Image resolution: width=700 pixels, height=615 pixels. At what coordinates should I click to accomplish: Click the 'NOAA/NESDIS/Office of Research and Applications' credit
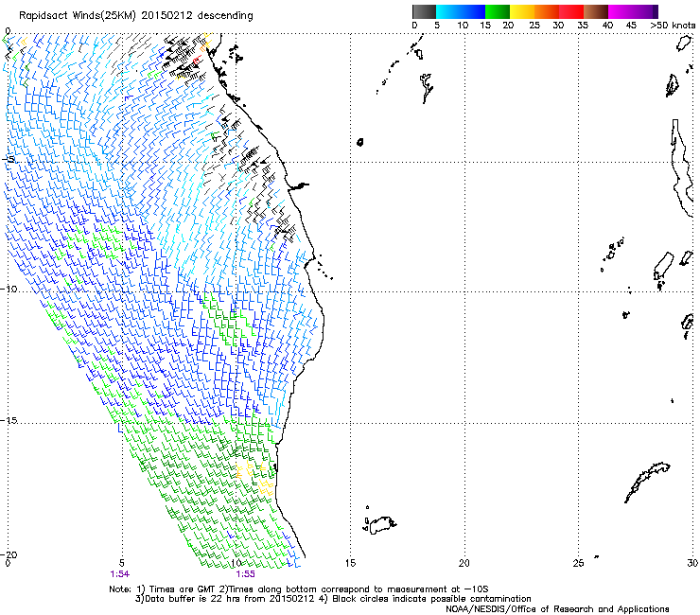click(x=557, y=609)
